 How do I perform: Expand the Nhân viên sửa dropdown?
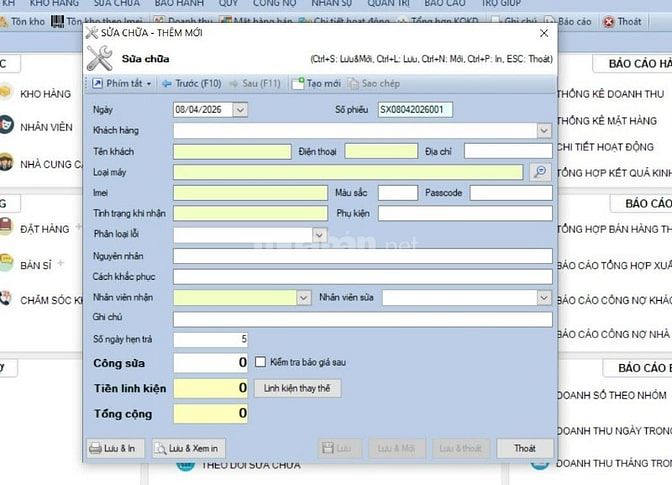click(544, 298)
